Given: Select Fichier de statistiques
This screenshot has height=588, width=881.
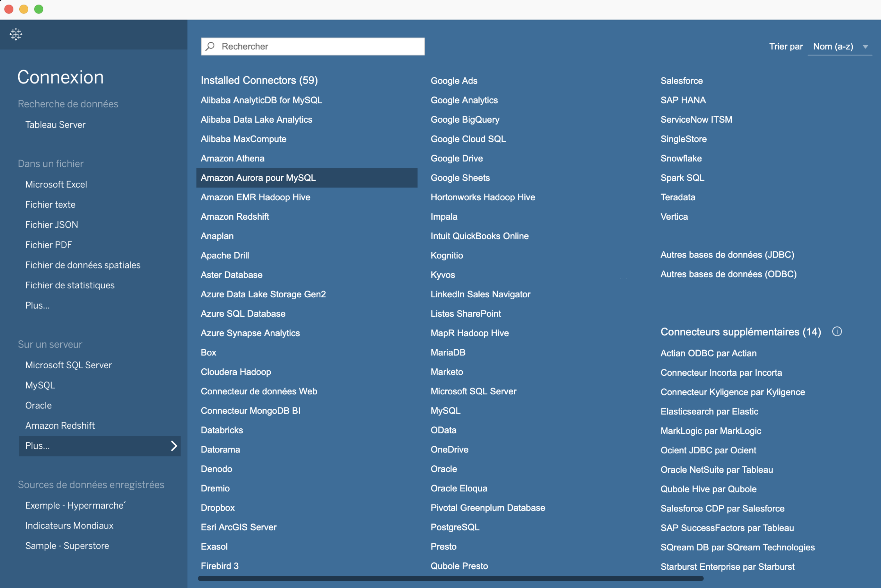Looking at the screenshot, I should pos(70,285).
